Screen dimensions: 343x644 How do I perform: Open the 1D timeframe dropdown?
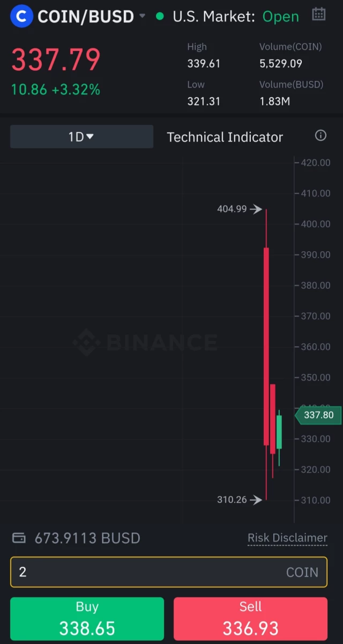point(81,137)
